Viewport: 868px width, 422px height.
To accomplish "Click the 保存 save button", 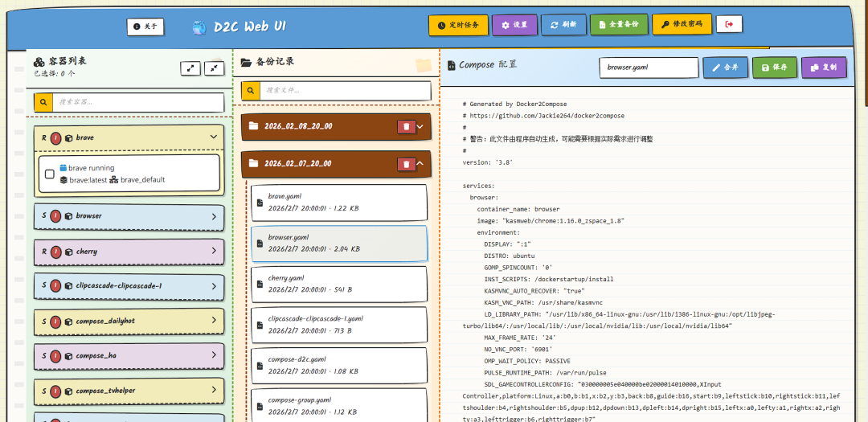I will click(775, 68).
